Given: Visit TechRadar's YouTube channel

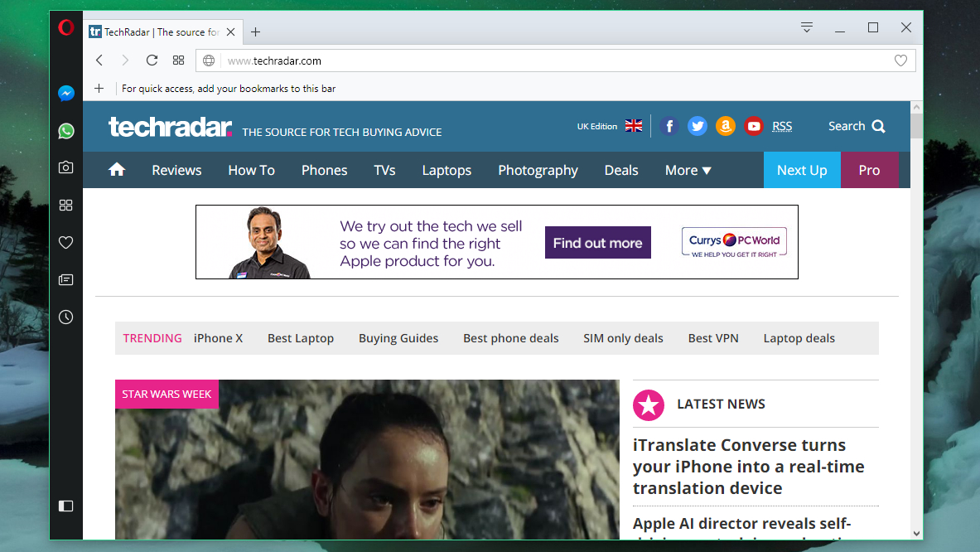Looking at the screenshot, I should click(x=754, y=126).
